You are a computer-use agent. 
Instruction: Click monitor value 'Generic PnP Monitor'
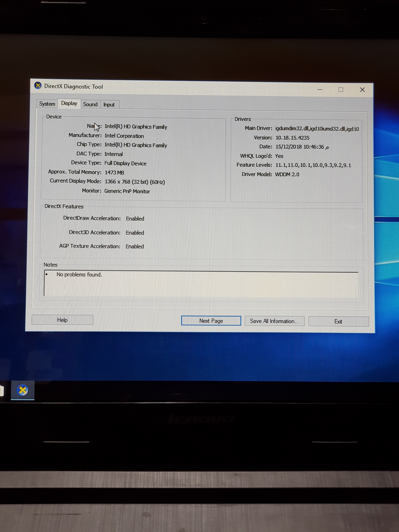[x=127, y=191]
